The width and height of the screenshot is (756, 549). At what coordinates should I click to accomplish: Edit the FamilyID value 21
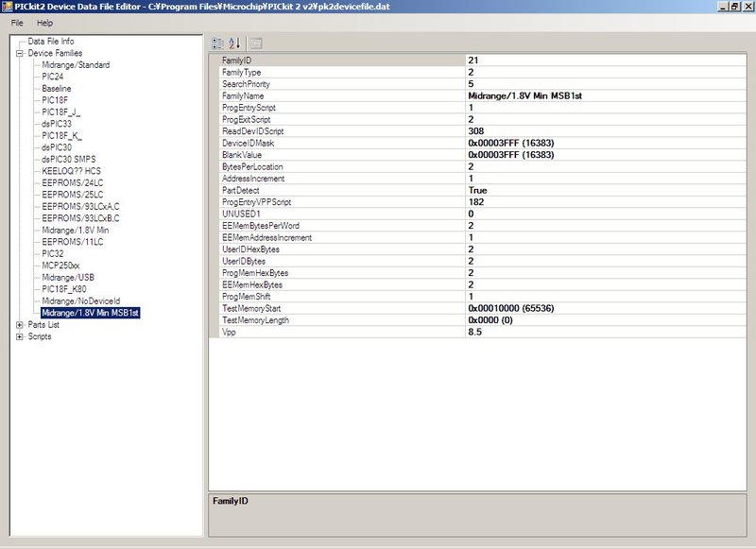click(606, 60)
